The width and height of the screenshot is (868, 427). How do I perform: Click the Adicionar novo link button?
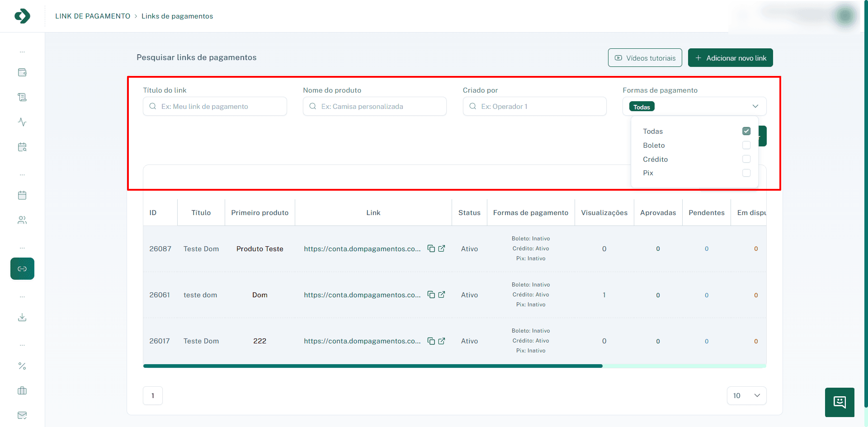(x=730, y=57)
